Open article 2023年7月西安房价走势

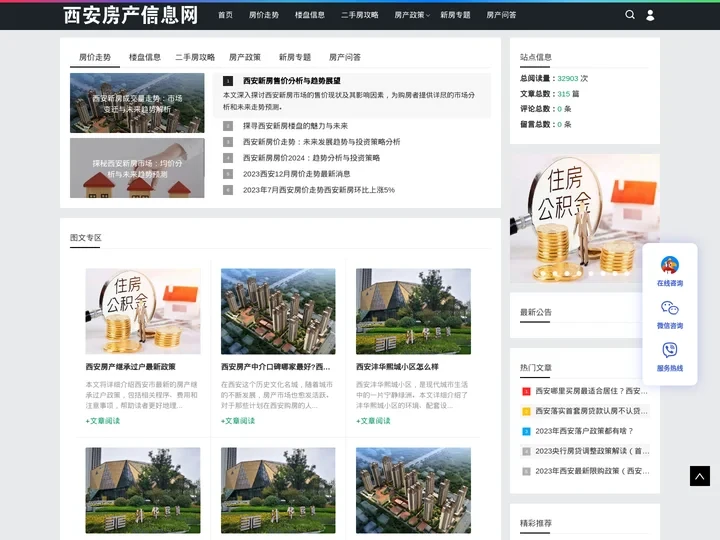(319, 190)
